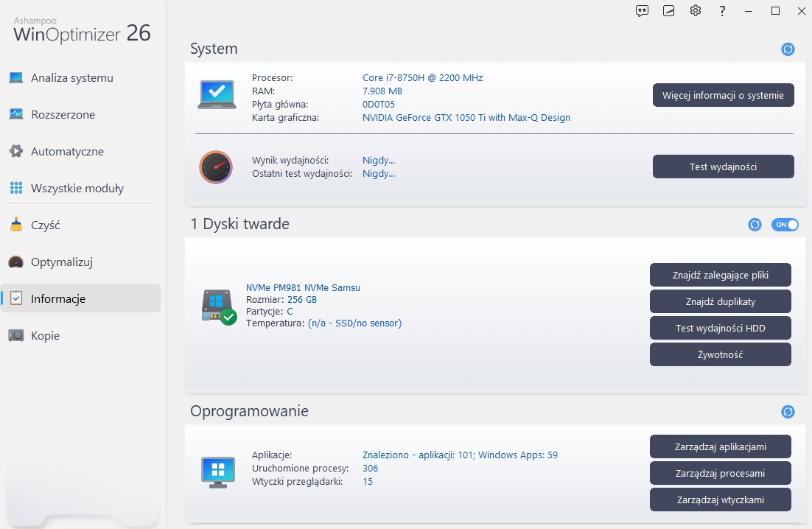Open settings gear icon
812x529 pixels.
click(696, 11)
